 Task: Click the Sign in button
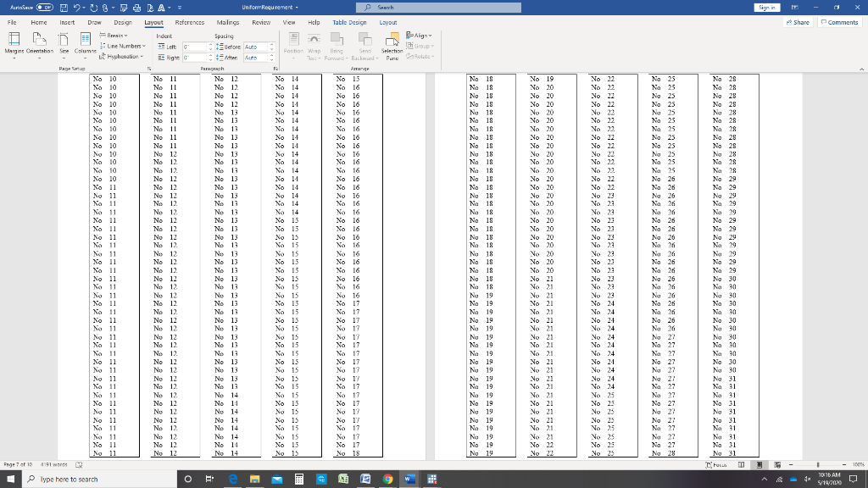766,7
